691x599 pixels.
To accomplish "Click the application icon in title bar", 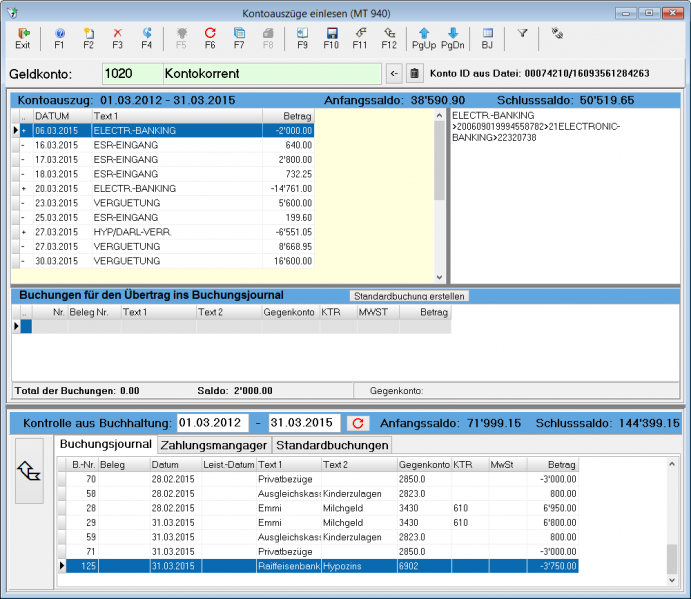I will (13, 13).
